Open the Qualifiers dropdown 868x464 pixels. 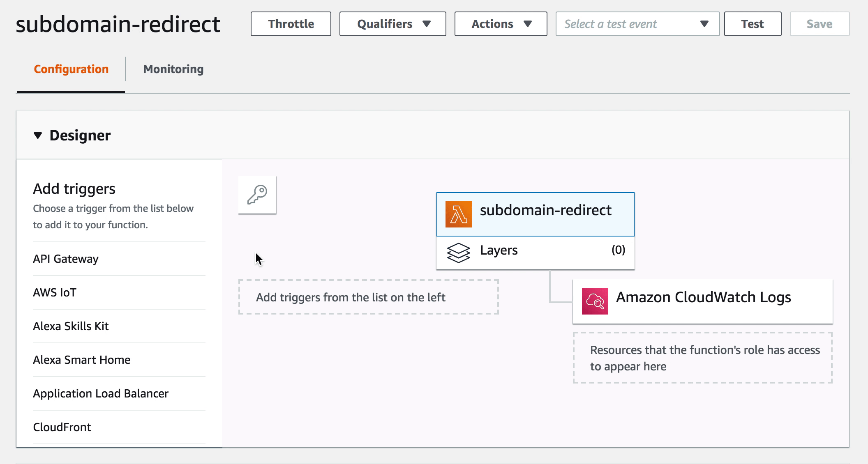click(392, 24)
